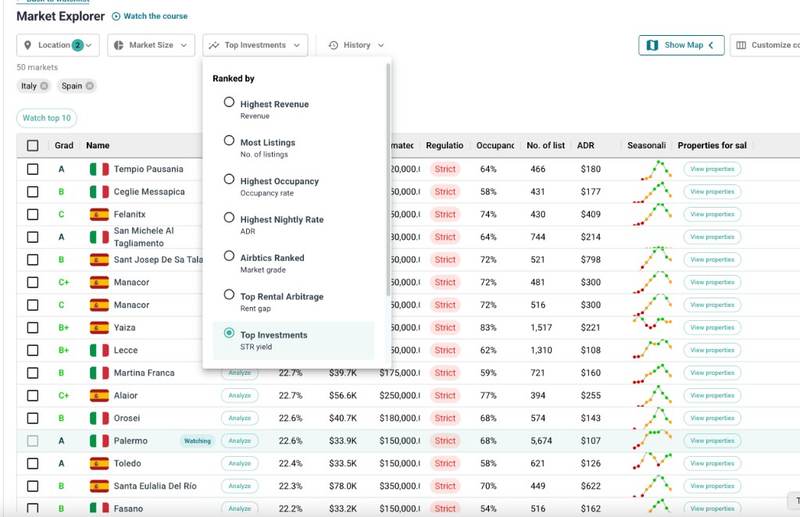The height and width of the screenshot is (517, 800).
Task: Check the Tempio Pausania row checkbox
Action: click(33, 169)
